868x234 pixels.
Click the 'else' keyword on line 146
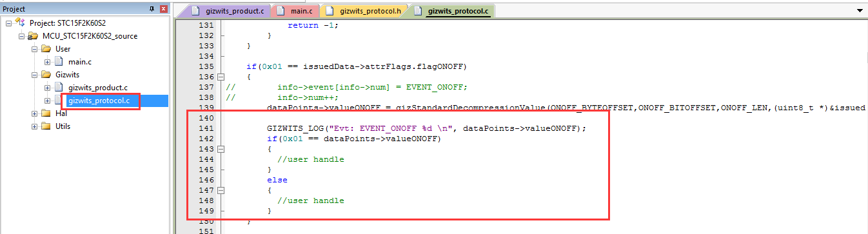click(277, 180)
